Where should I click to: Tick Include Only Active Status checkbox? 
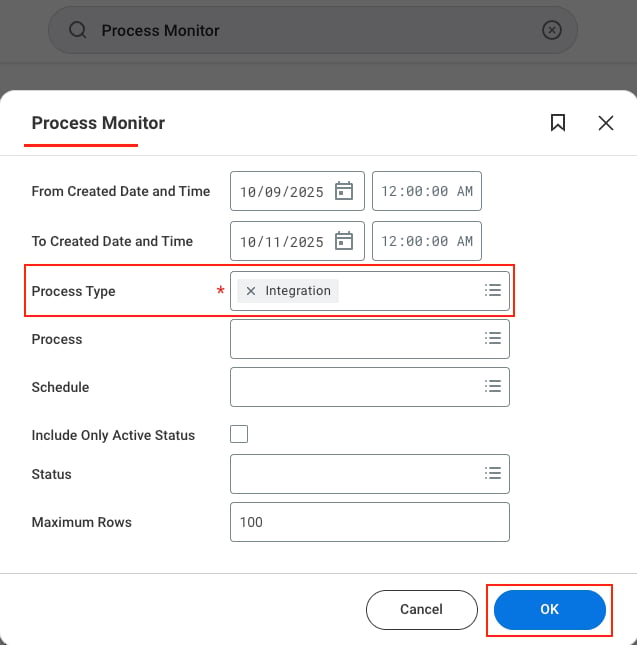tap(239, 434)
